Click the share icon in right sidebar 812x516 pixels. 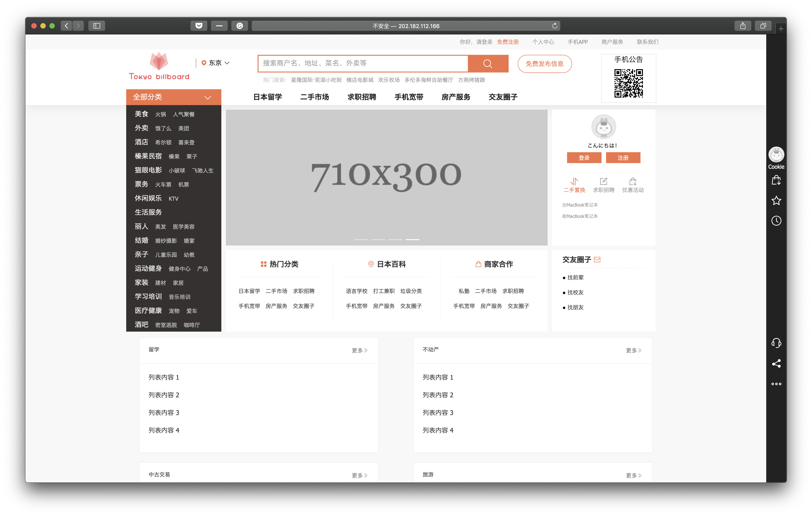pos(776,363)
